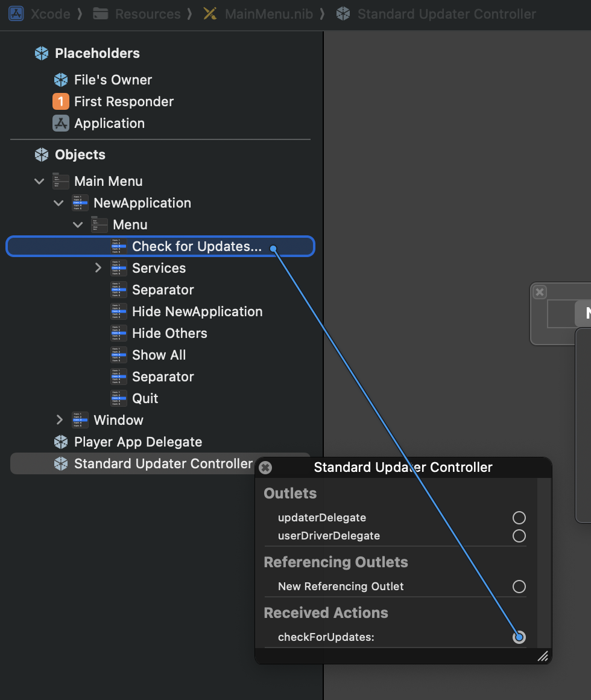Collapse the Main Menu tree item
591x700 pixels.
[x=39, y=181]
